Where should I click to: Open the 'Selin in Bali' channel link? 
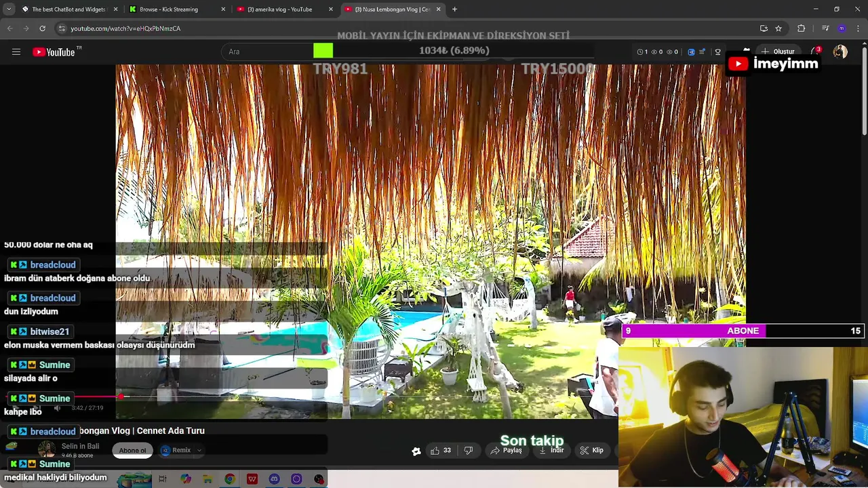[80, 446]
